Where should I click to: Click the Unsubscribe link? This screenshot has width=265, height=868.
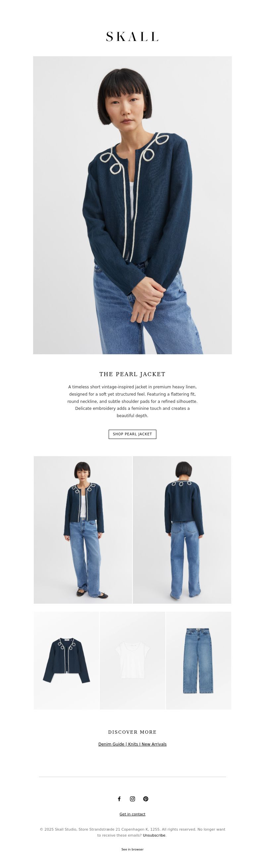154,835
